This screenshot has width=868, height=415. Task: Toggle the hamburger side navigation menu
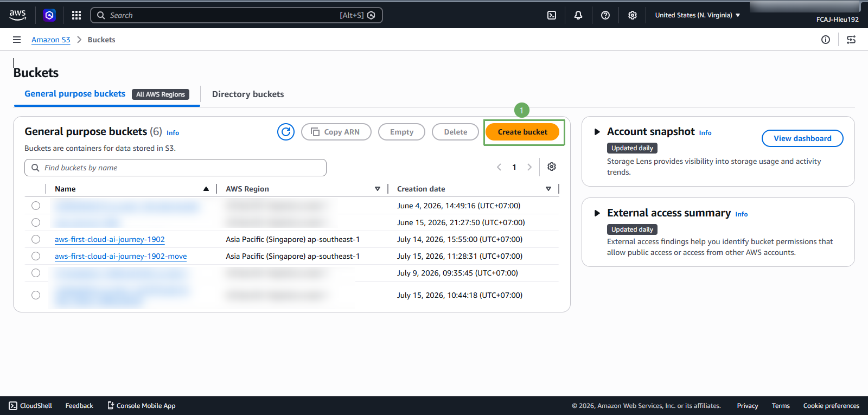pos(17,40)
